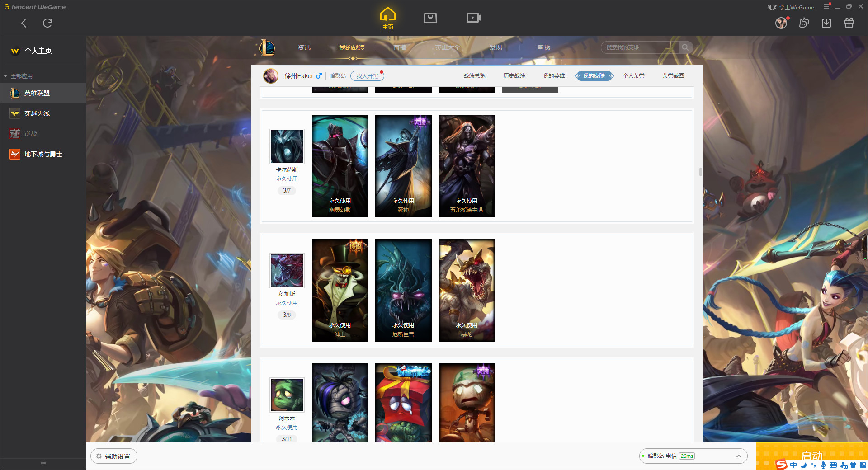
Task: Open the 直播 tab
Action: [400, 47]
